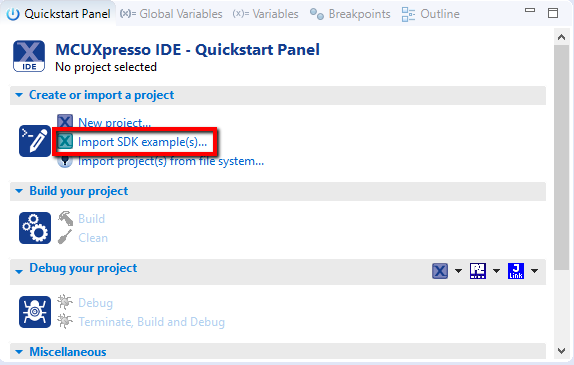Switch to the Global Variables tab
Viewport: 574px width, 365px height.
tap(171, 14)
